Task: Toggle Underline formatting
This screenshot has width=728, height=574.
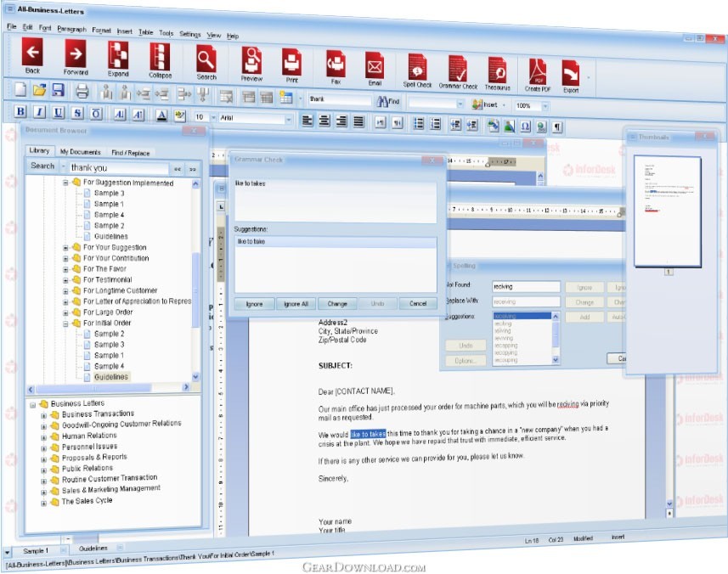Action: (x=58, y=113)
